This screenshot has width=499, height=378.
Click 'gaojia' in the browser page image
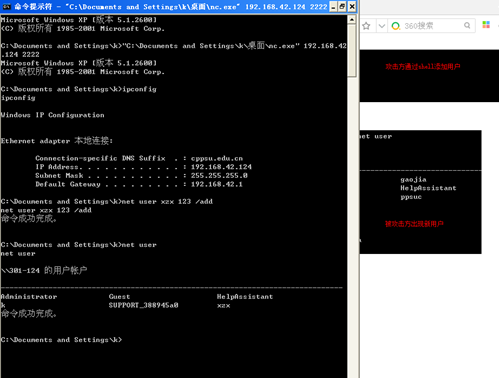[413, 180]
